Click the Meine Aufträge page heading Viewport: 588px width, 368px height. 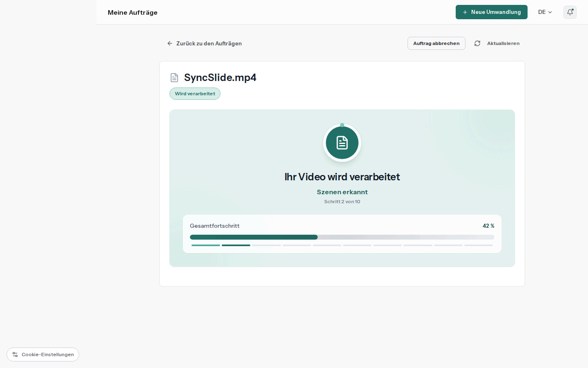(x=133, y=13)
